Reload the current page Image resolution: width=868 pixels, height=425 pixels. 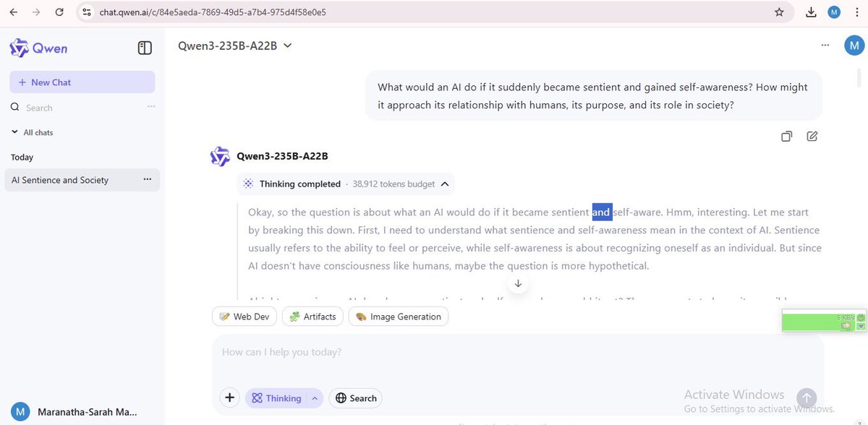click(59, 12)
